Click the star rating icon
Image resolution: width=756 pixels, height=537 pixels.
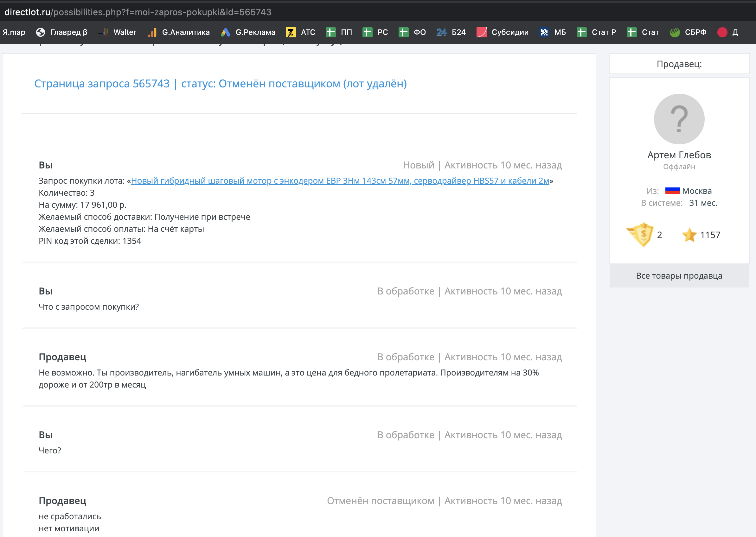pyautogui.click(x=689, y=235)
